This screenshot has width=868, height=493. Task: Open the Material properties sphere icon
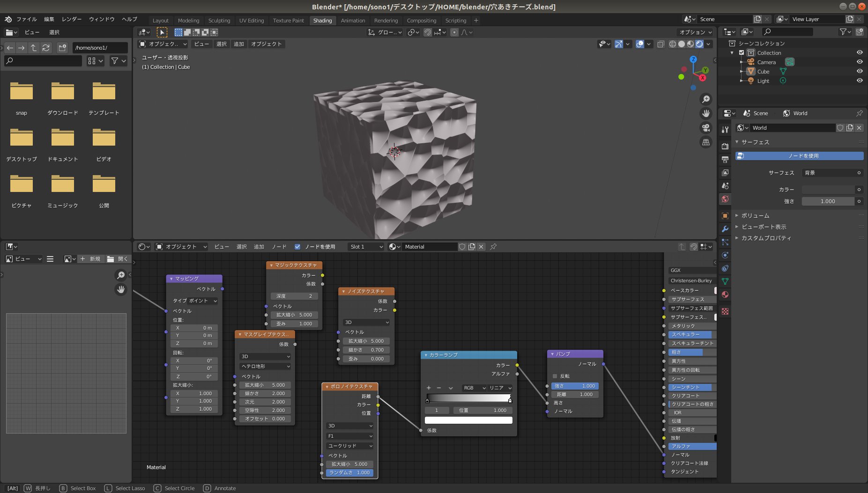[725, 294]
